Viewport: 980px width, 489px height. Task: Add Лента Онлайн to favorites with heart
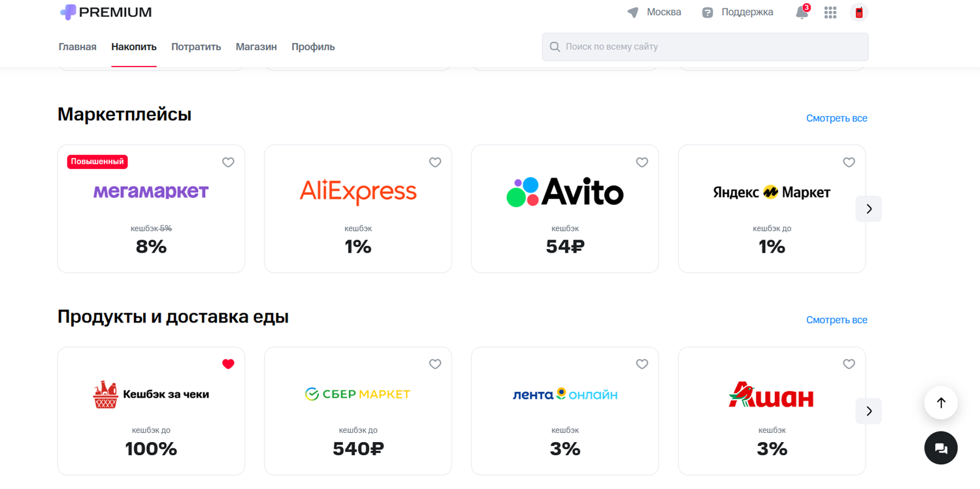[642, 364]
